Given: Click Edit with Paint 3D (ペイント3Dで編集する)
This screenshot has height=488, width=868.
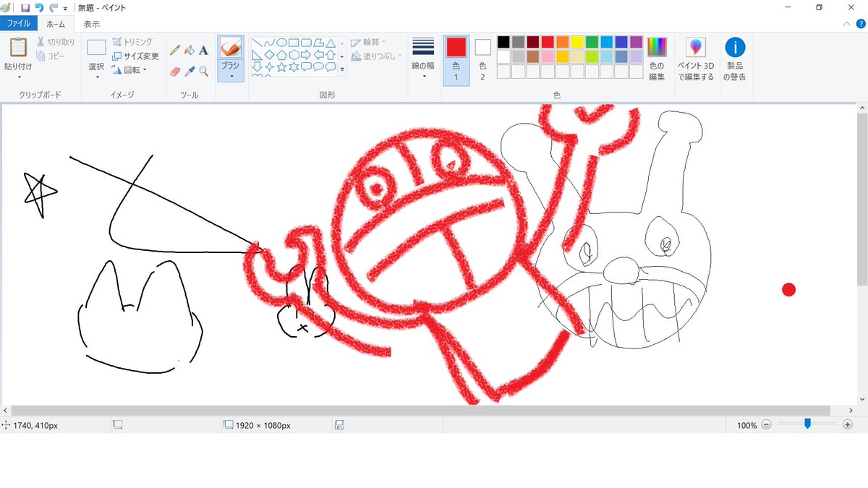Looking at the screenshot, I should [x=696, y=59].
